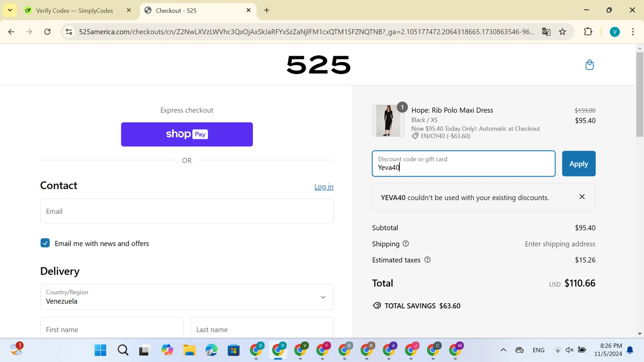The width and height of the screenshot is (644, 362).
Task: Show hidden system tray icons
Action: 503,350
